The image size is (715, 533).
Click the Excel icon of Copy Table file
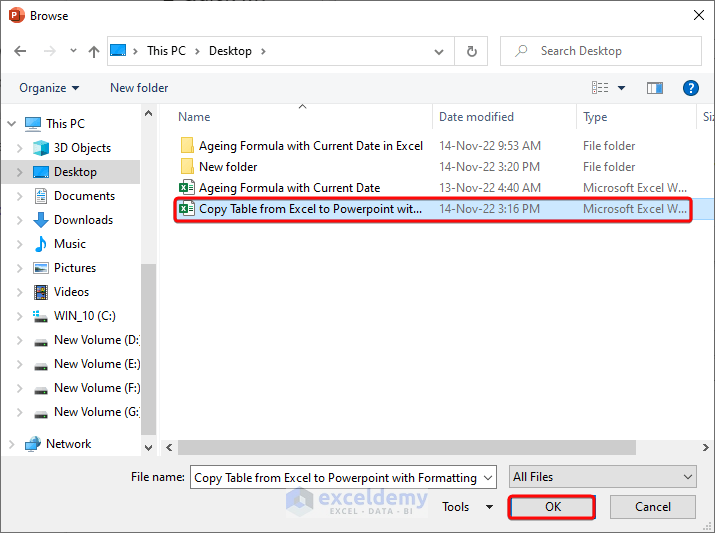click(x=187, y=209)
